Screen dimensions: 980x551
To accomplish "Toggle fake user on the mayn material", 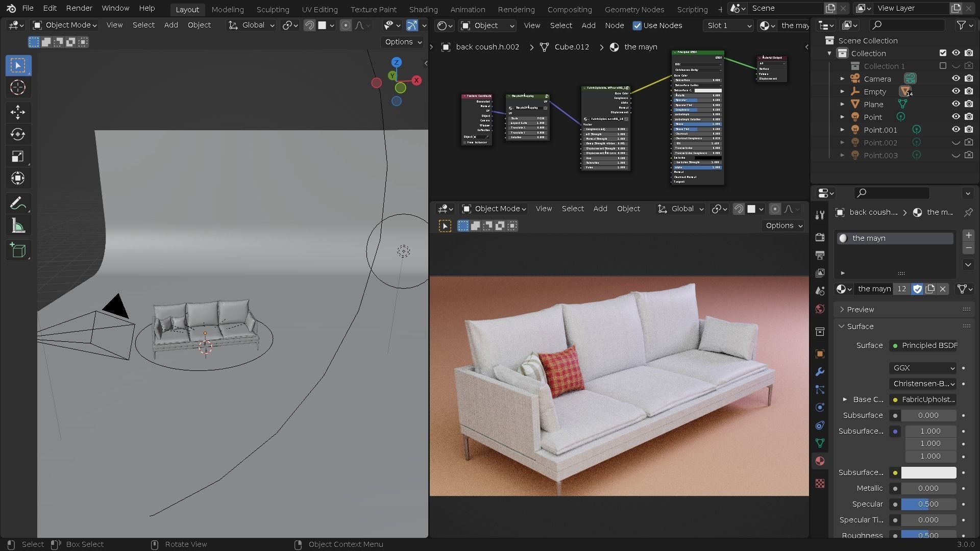I will click(x=917, y=289).
